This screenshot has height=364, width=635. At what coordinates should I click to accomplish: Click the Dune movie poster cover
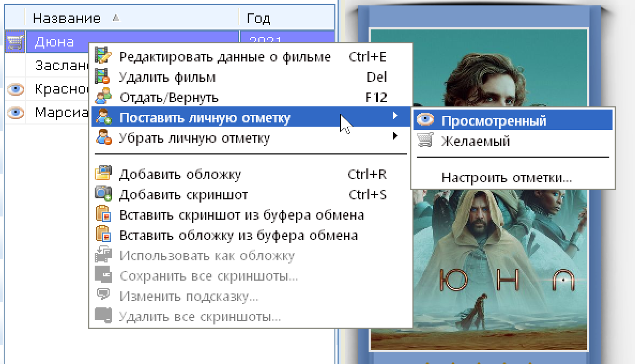click(x=478, y=189)
